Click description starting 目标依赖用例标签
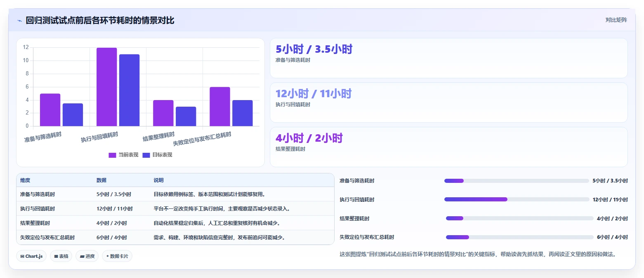Image resolution: width=644 pixels, height=278 pixels. pos(210,194)
